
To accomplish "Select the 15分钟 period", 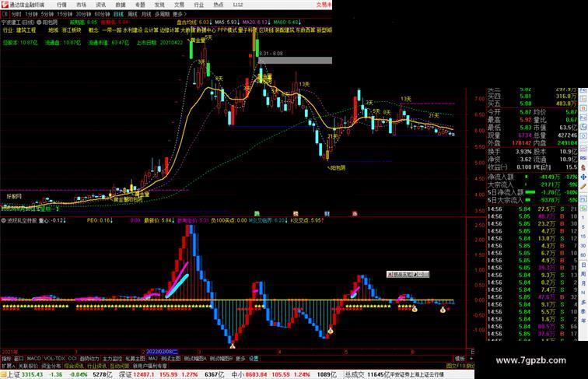I will click(65, 14).
